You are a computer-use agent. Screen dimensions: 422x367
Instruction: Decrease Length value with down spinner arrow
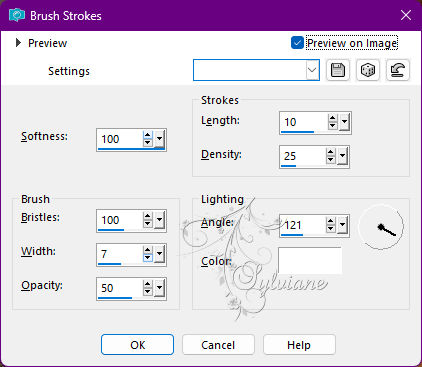(332, 126)
